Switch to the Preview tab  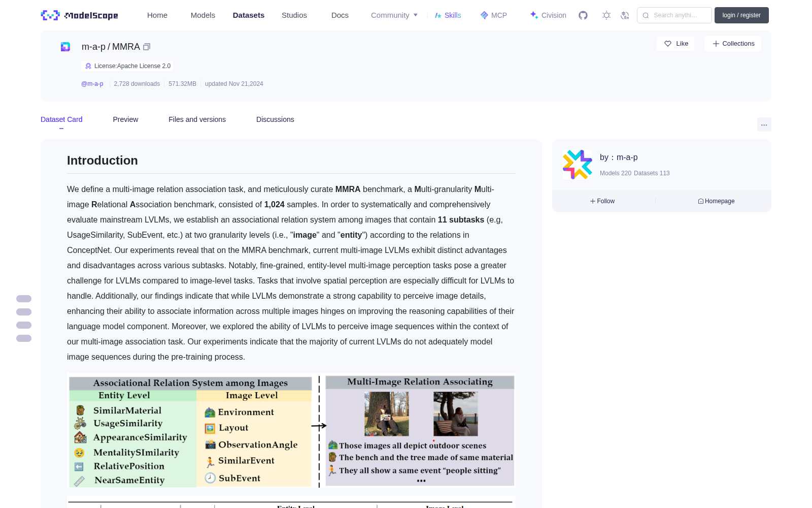pos(125,119)
